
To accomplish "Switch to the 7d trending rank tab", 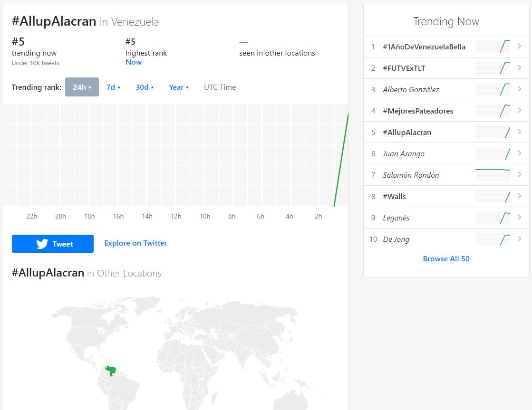I will click(x=113, y=87).
